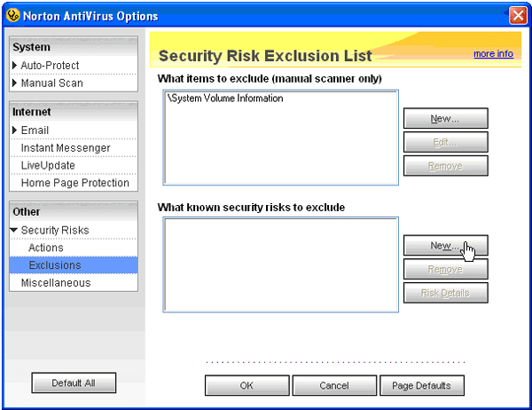Expand the Manual Scan section
532x410 pixels.
pyautogui.click(x=15, y=83)
